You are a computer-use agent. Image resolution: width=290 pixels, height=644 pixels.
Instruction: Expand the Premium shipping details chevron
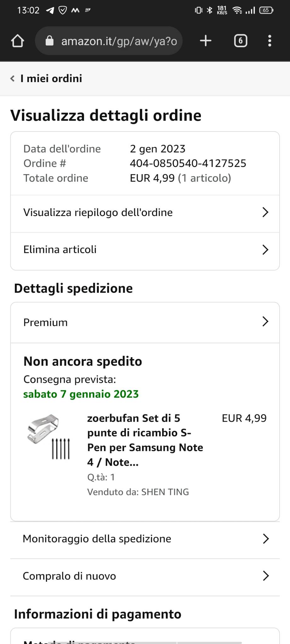(x=265, y=322)
